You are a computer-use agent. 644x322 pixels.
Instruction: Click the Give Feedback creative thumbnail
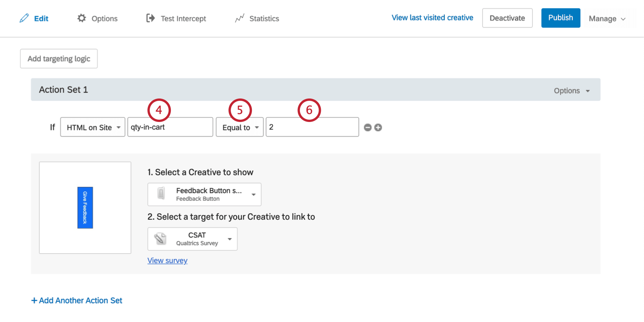pyautogui.click(x=85, y=208)
